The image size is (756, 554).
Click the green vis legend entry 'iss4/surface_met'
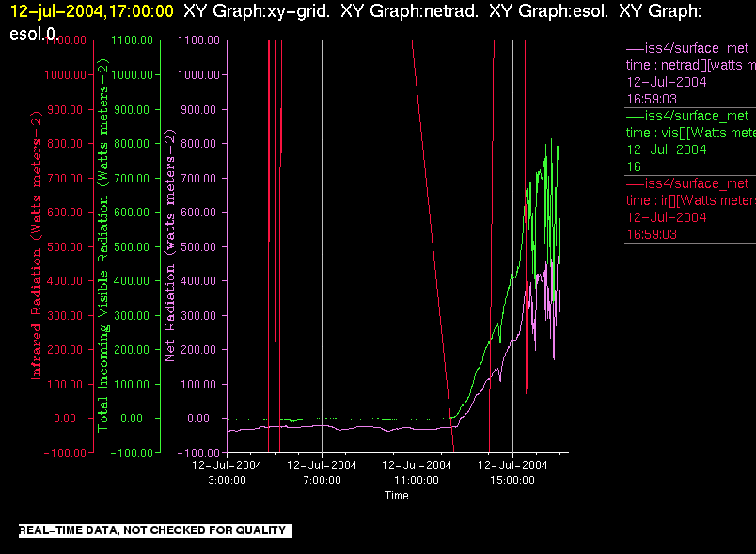687,117
